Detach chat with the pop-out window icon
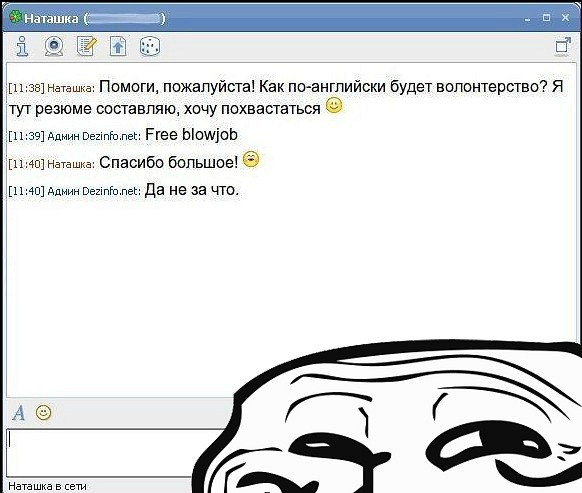 [562, 47]
